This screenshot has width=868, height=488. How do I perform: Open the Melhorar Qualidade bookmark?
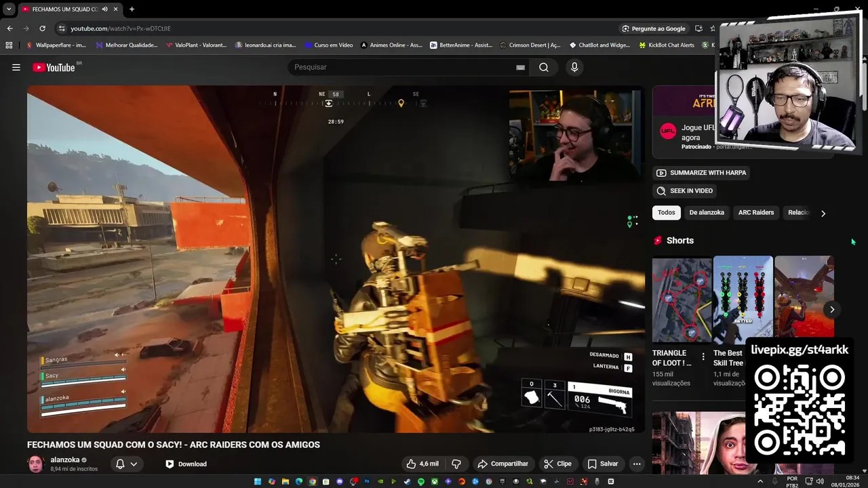click(x=127, y=45)
